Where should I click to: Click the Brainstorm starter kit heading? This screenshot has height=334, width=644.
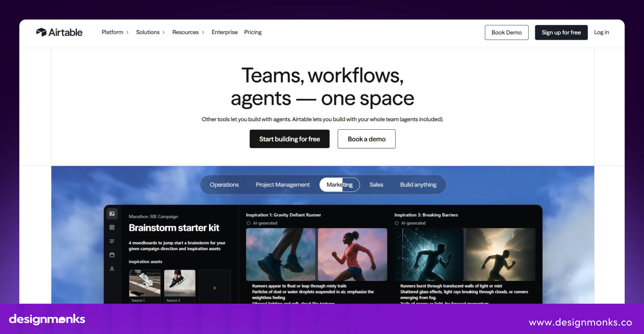pos(174,228)
